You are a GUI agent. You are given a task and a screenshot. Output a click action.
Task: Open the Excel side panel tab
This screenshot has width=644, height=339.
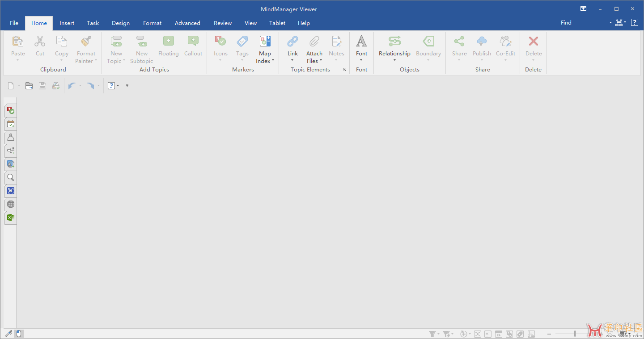(x=11, y=218)
